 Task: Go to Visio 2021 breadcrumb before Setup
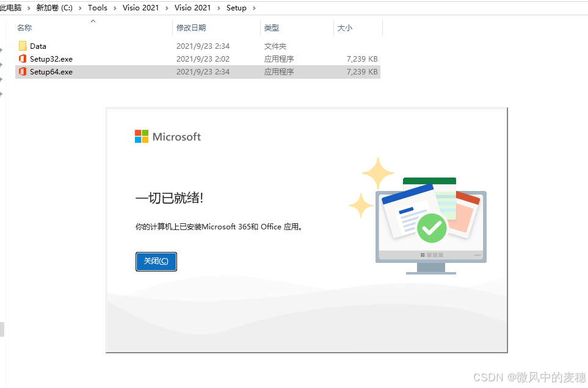192,7
